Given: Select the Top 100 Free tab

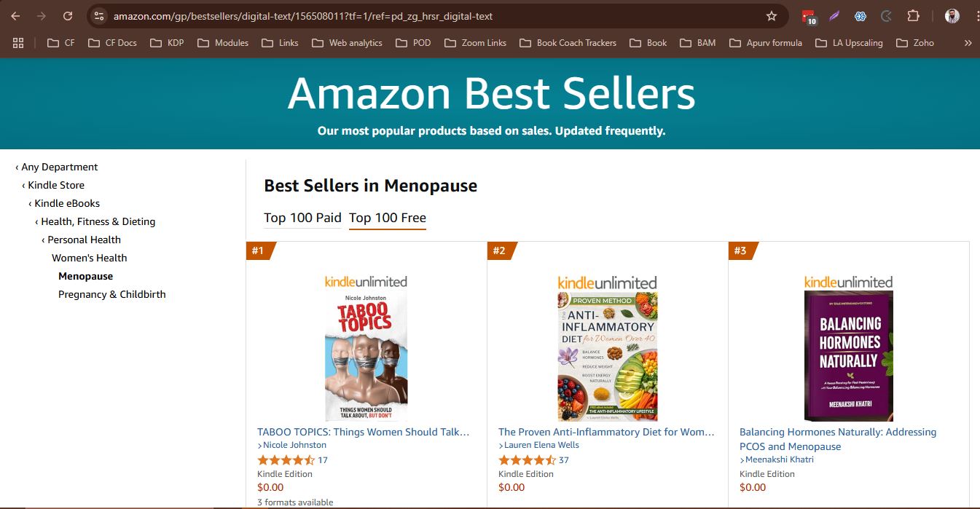Looking at the screenshot, I should click(388, 218).
